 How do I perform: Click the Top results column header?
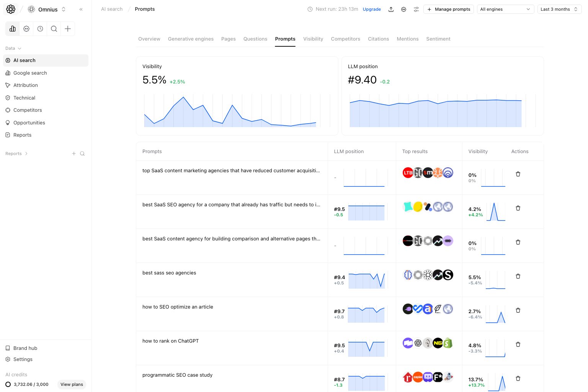coord(415,152)
